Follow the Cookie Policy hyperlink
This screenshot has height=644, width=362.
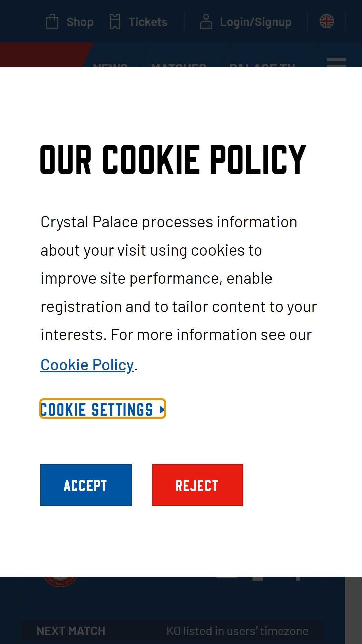[87, 365]
